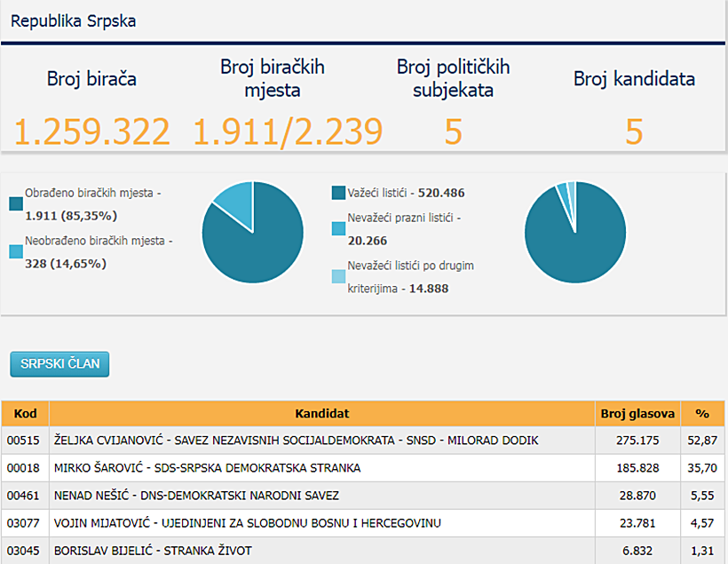This screenshot has width=728, height=564.
Task: Click the vote count 185.828
Action: 637,468
